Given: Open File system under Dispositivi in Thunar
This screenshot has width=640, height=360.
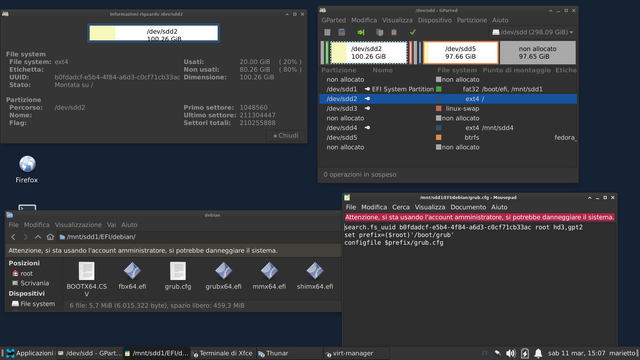Looking at the screenshot, I should coord(38,304).
